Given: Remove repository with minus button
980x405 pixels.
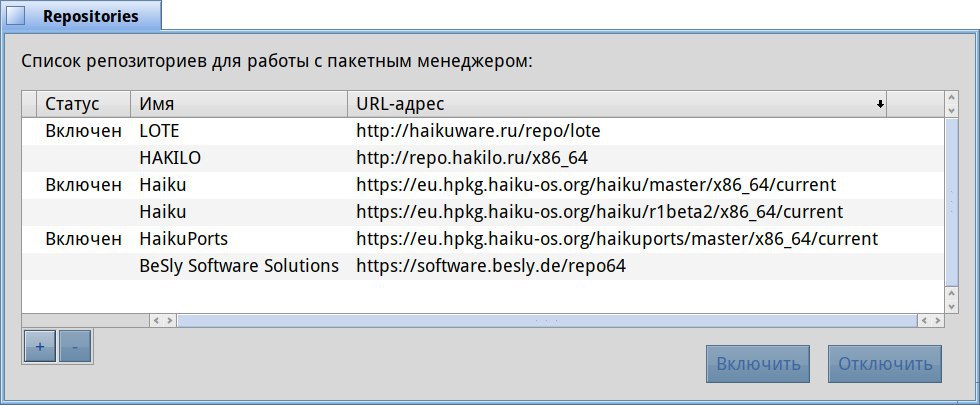Looking at the screenshot, I should pos(75,346).
